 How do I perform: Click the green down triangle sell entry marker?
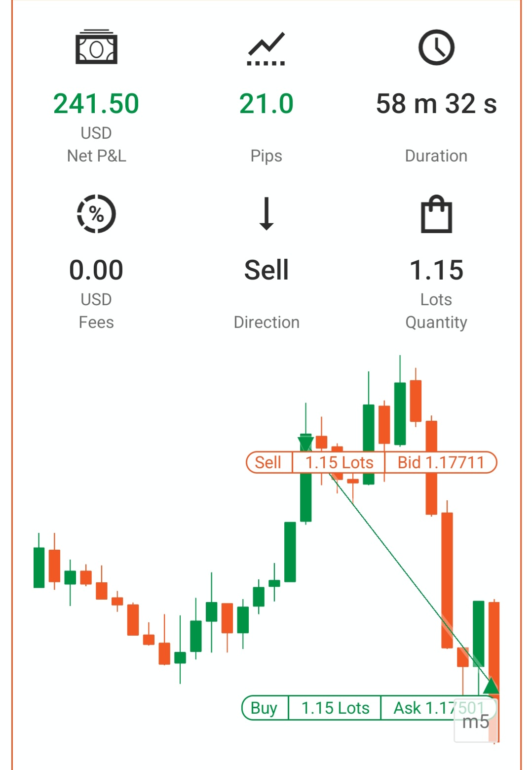click(306, 443)
